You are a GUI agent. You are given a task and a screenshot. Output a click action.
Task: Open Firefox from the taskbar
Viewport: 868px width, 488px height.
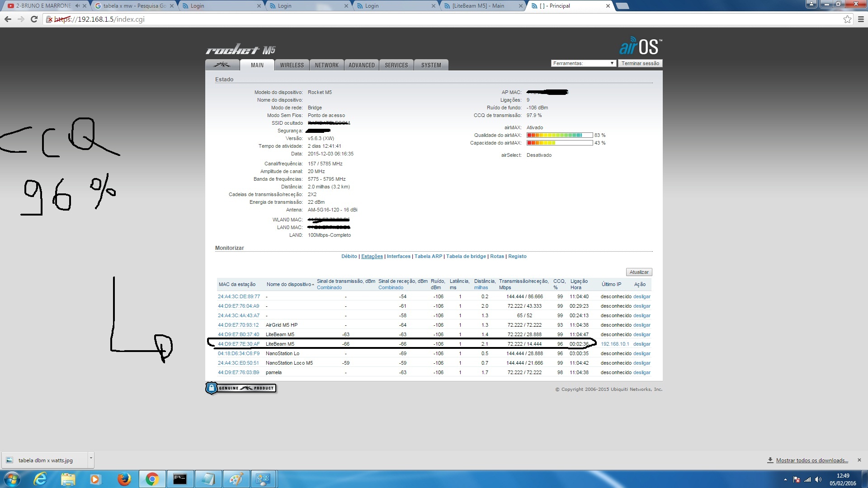(124, 479)
